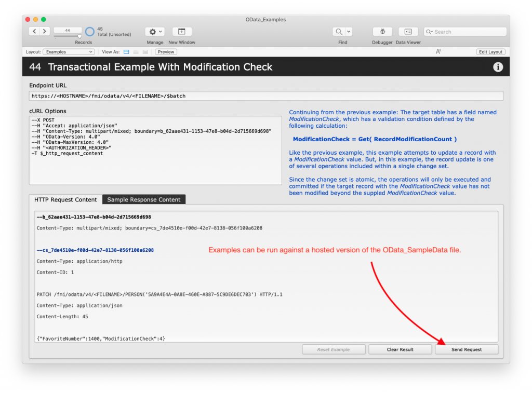Click the Clear Result button
532x393 pixels.
click(x=400, y=349)
